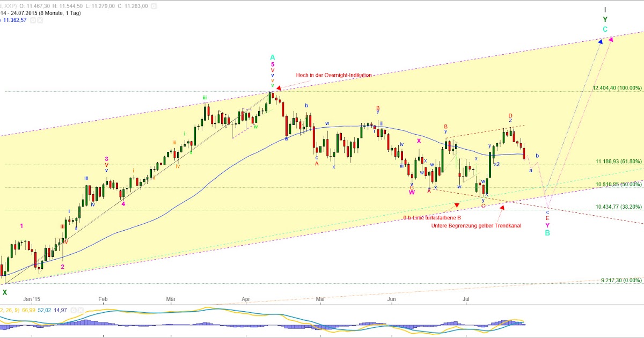Viewport: 644px width, 338px height.
Task: Click the high price H: 11.544,50
Action: coord(68,6)
